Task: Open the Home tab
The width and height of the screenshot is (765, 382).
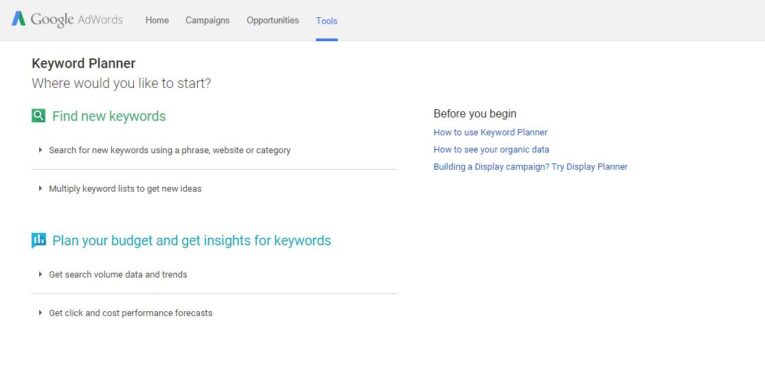Action: pyautogui.click(x=157, y=20)
